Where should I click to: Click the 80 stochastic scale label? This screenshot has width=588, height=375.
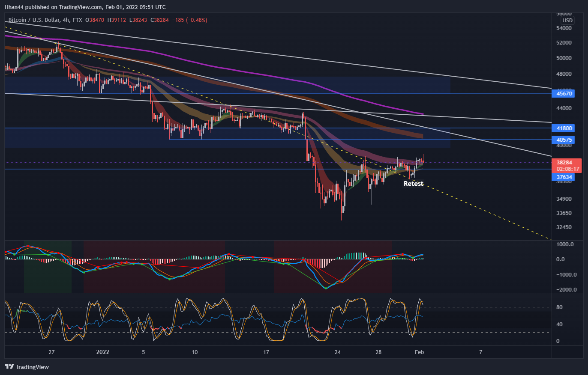[559, 307]
